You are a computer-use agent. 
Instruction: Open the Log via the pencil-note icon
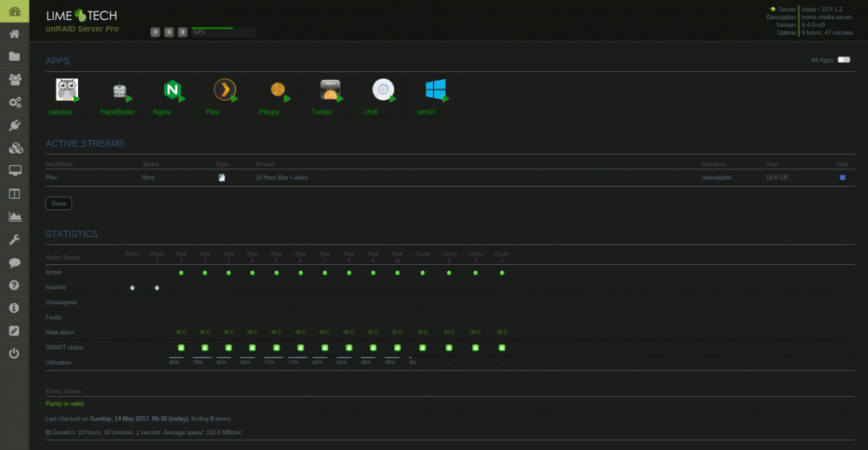tap(15, 331)
